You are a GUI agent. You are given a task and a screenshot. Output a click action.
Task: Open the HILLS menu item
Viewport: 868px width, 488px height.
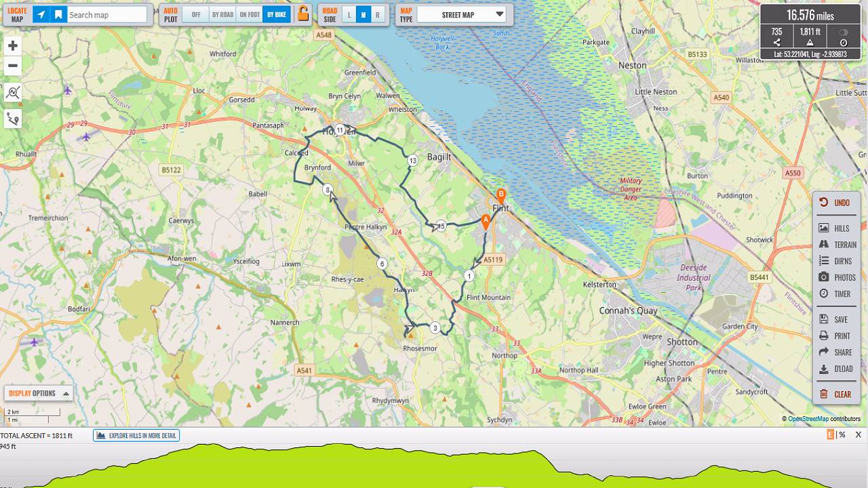835,228
